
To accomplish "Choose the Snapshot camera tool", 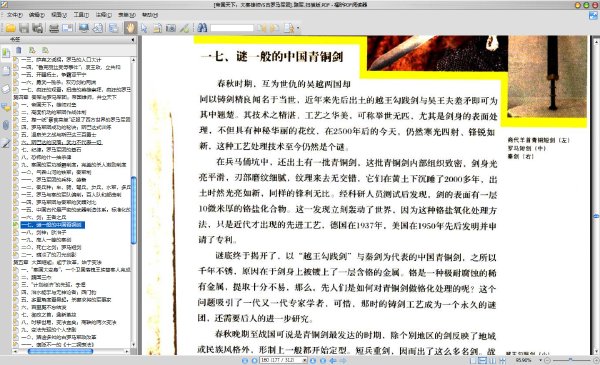I will point(171,28).
